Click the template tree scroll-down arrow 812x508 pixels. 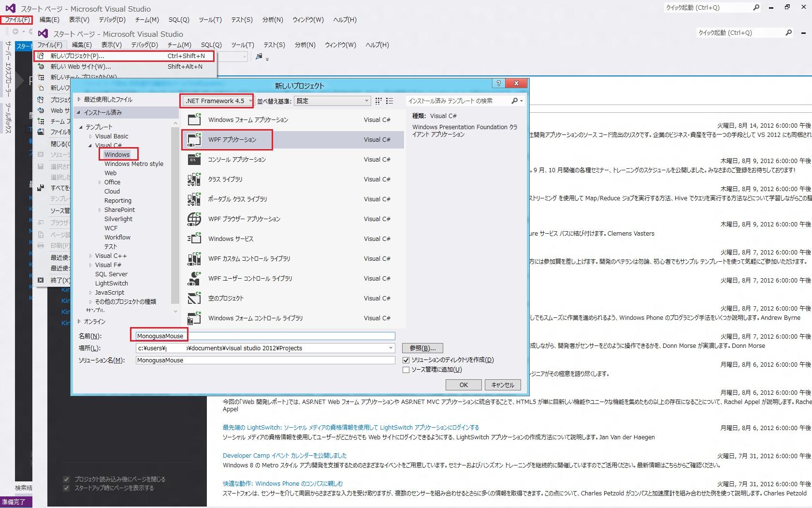[x=175, y=311]
